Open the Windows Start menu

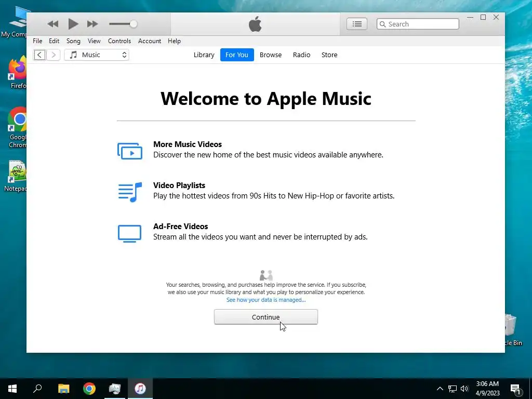tap(12, 389)
